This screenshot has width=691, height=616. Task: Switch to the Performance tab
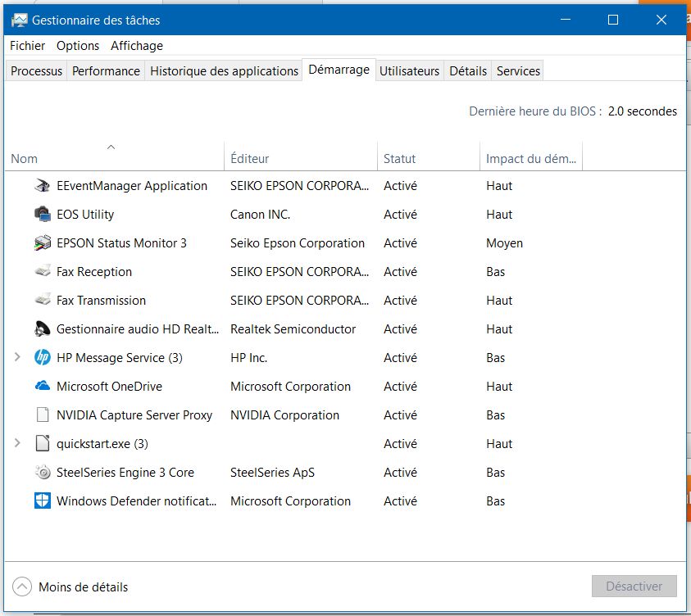click(x=106, y=71)
